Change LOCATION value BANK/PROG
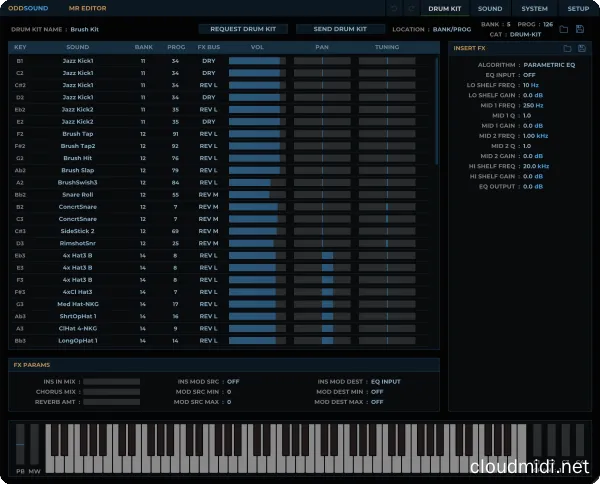600x484 pixels. click(x=452, y=29)
